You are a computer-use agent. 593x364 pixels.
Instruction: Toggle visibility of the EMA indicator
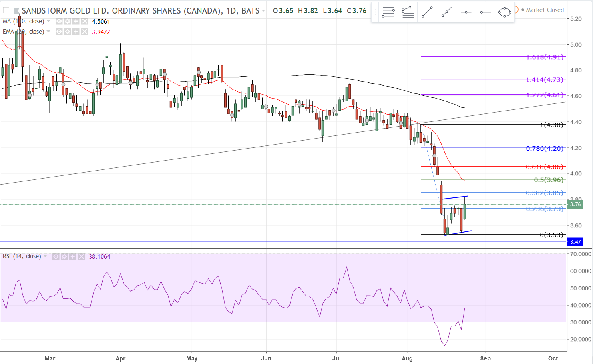59,32
